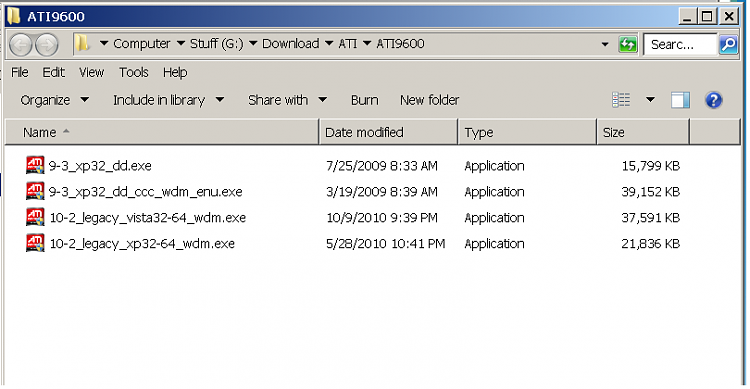Image resolution: width=750 pixels, height=389 pixels.
Task: Refresh the ATI9600 folder view
Action: click(627, 44)
